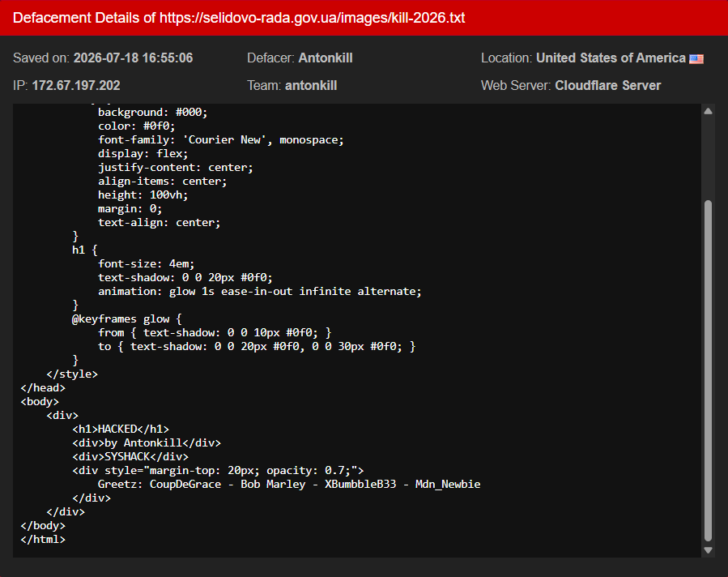Click the Greetz: CoupDeGrace line
728x577 pixels.
289,484
